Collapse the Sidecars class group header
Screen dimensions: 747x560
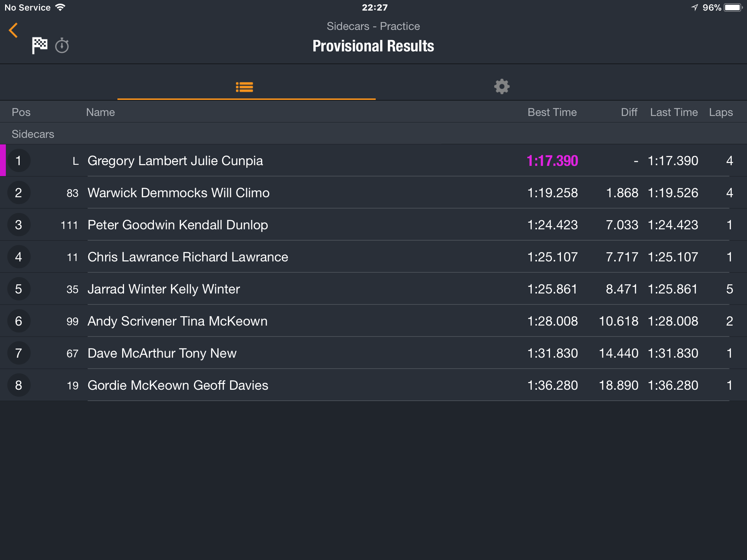373,134
